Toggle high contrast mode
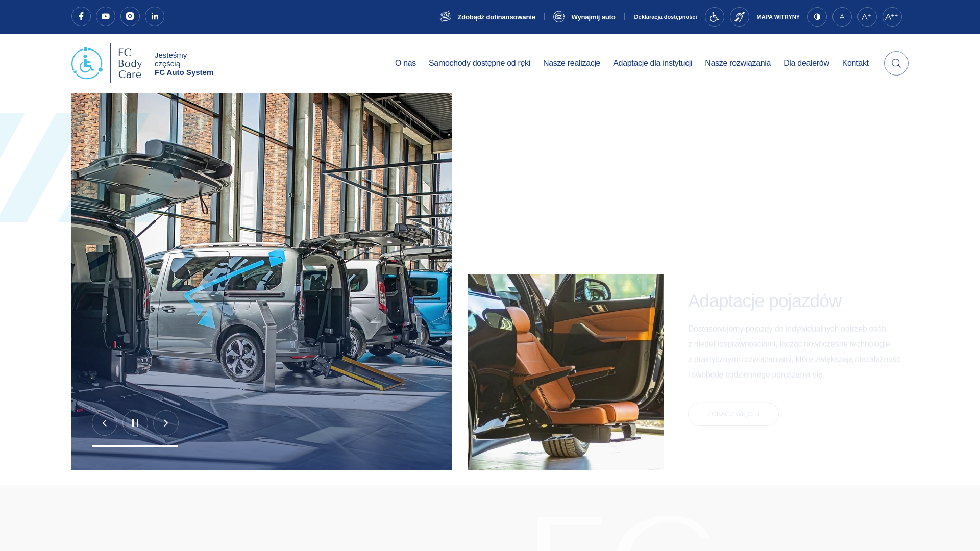The image size is (980, 551). [x=817, y=17]
